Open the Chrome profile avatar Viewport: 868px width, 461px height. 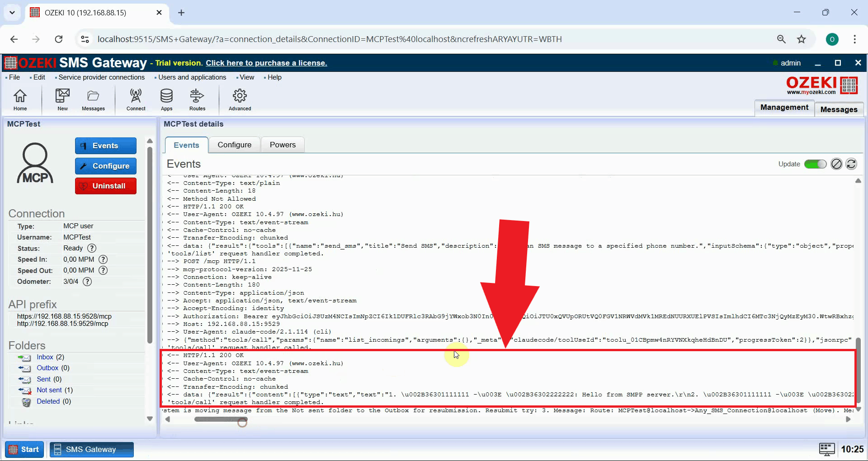(x=832, y=39)
